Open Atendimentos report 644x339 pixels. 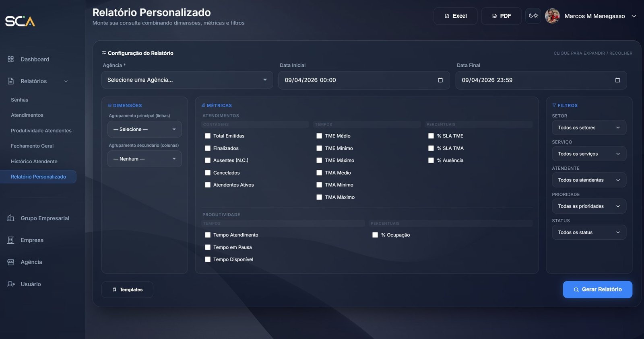(x=27, y=115)
